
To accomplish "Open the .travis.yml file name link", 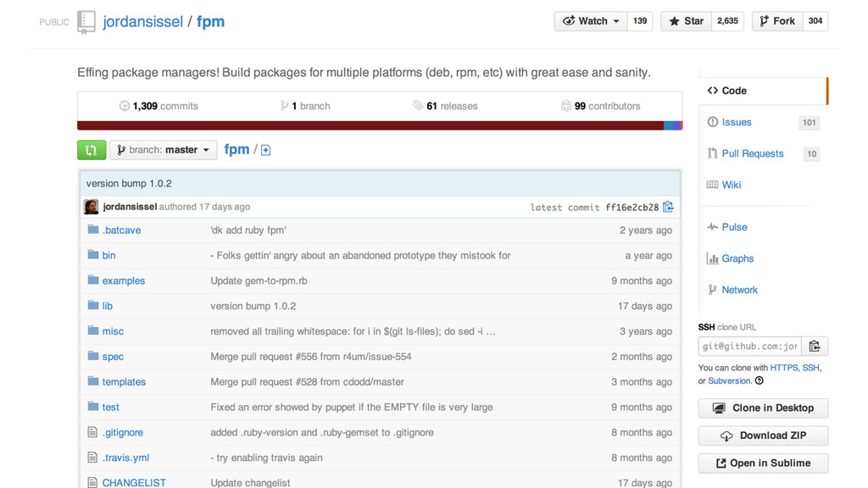I will click(x=125, y=457).
